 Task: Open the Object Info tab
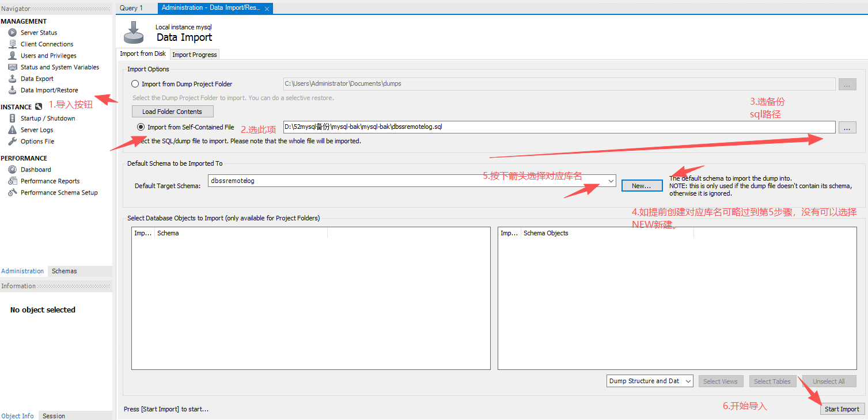(17, 416)
